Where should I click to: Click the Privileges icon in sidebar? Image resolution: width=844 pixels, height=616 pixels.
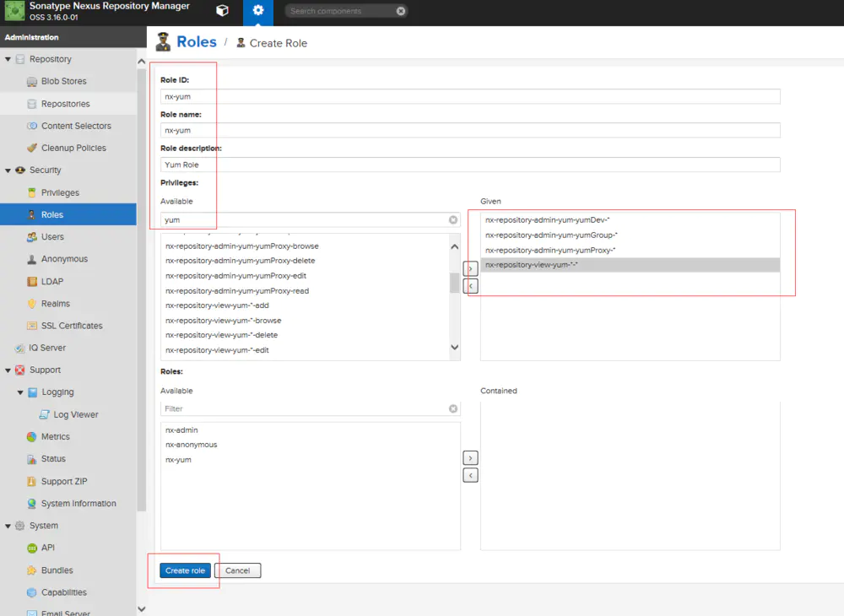point(32,192)
